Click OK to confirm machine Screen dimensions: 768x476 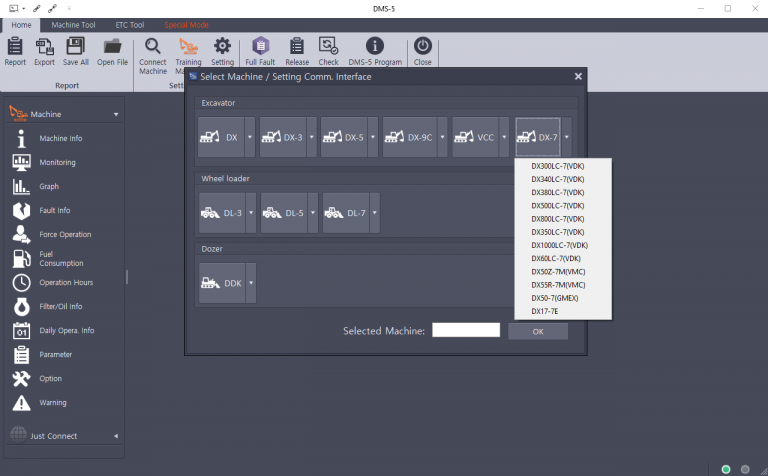click(x=538, y=332)
